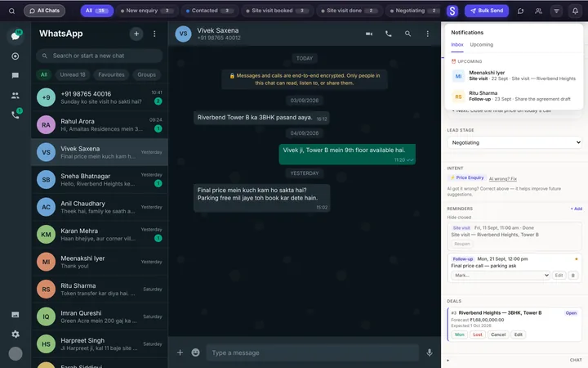
Task: Open chat with +91 98765 40016
Action: (100, 97)
